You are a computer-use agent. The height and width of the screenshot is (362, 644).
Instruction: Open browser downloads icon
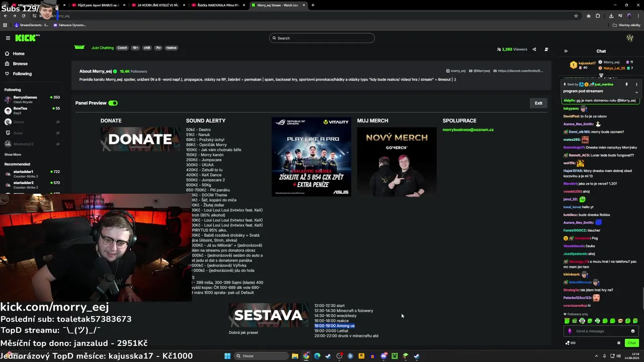click(611, 16)
